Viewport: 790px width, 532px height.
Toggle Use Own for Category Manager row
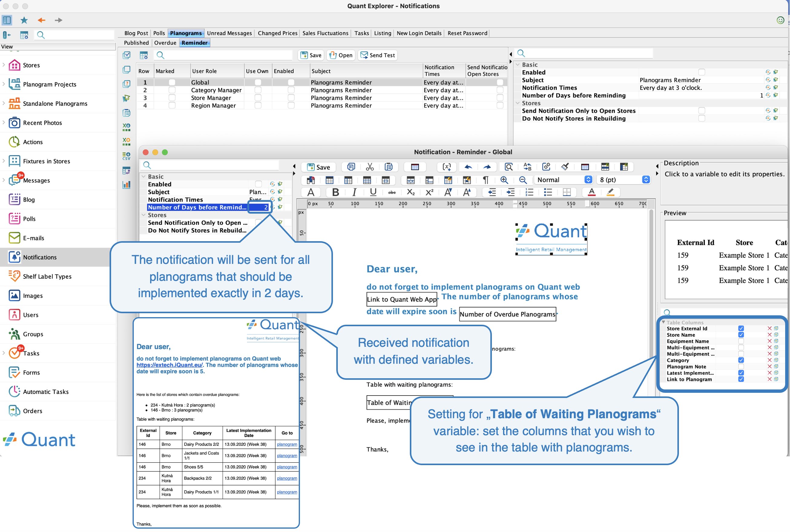click(258, 90)
